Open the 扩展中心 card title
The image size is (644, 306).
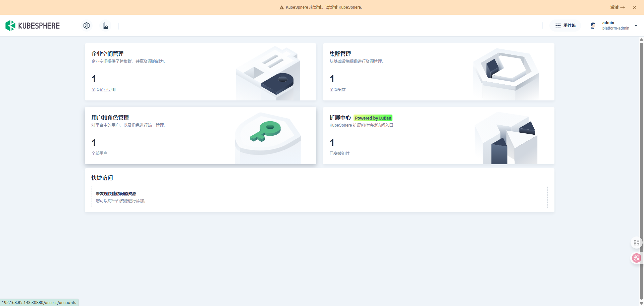[x=340, y=118]
